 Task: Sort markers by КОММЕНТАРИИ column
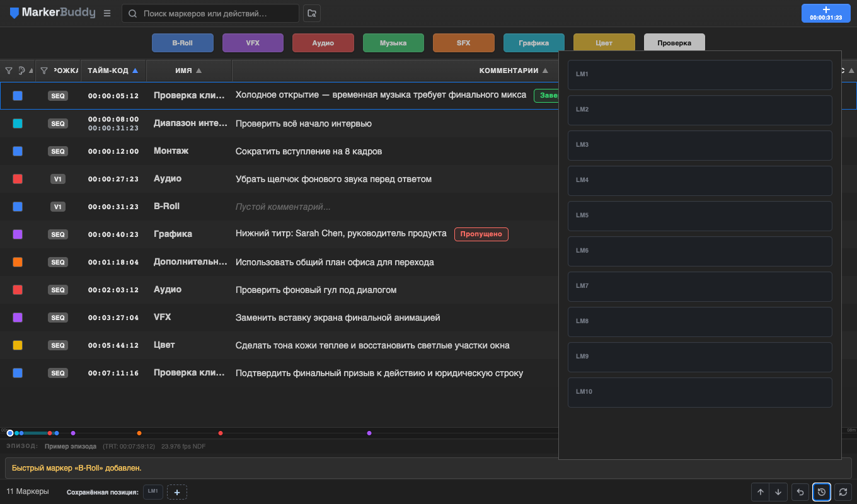(x=514, y=71)
